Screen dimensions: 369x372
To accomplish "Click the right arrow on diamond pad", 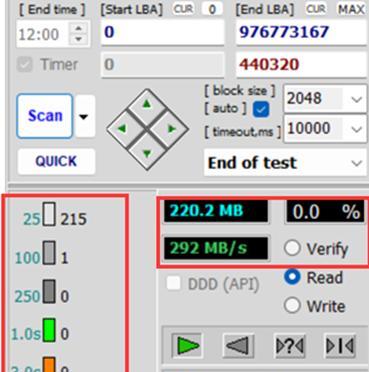I will click(171, 129).
